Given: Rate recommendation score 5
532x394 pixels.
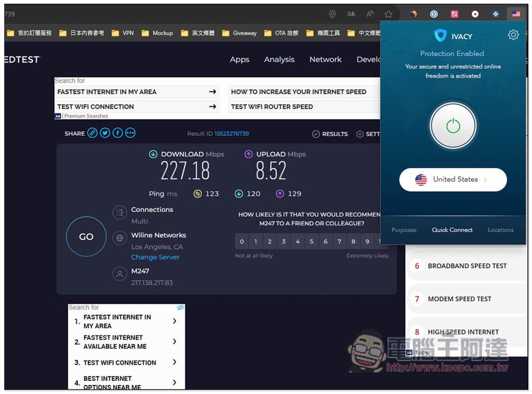Looking at the screenshot, I should [x=311, y=242].
